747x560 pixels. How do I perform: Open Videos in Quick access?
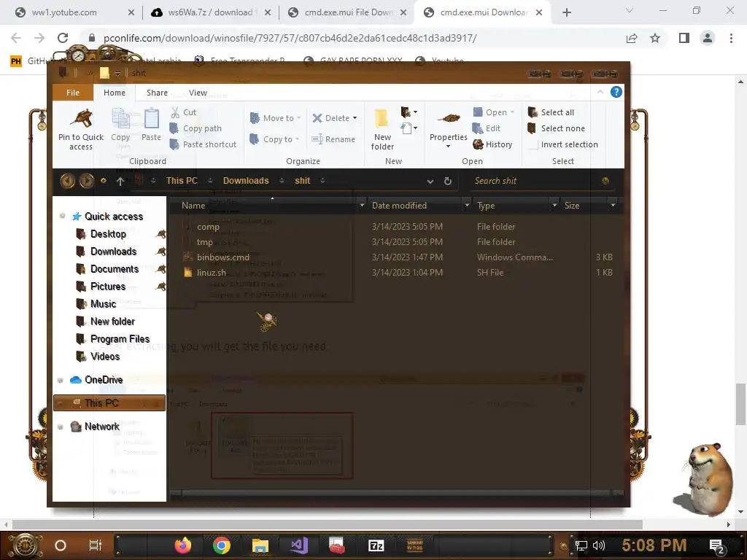click(x=105, y=356)
